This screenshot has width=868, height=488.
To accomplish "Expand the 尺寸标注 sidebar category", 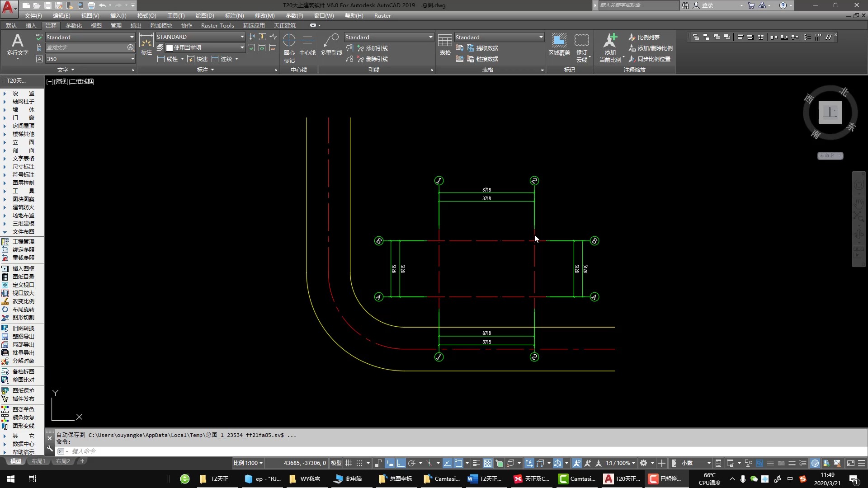I will tap(23, 167).
